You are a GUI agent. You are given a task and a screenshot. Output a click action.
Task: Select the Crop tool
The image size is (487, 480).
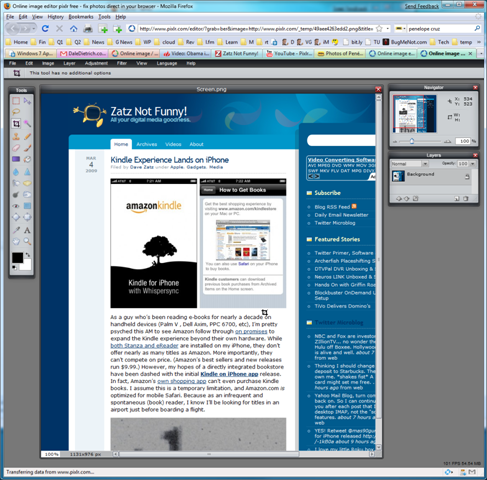(16, 124)
